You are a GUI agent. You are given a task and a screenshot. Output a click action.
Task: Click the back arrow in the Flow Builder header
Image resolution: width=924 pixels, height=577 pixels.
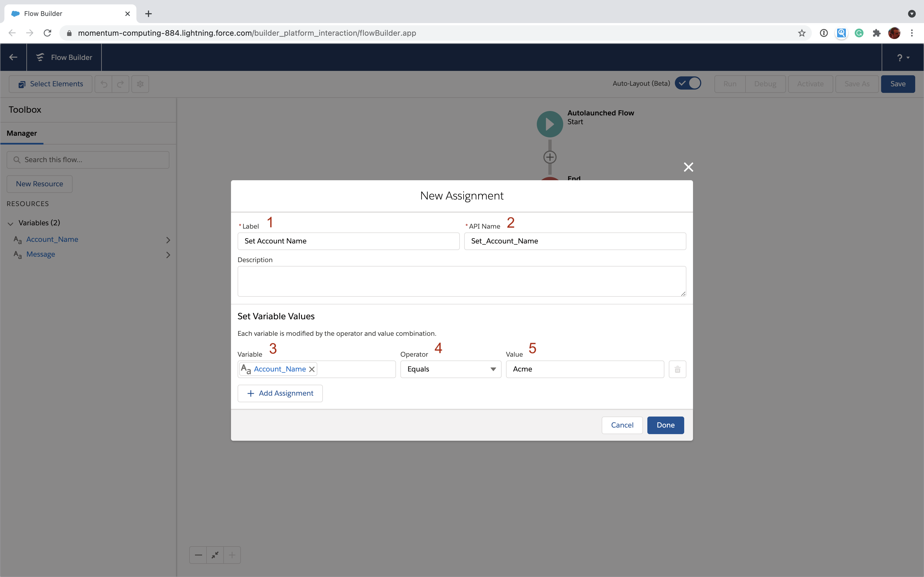13,57
